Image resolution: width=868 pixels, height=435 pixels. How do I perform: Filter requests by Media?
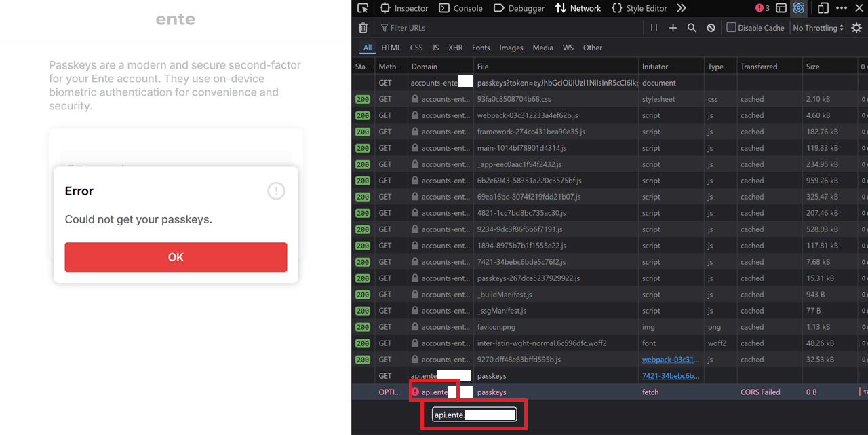coord(543,48)
